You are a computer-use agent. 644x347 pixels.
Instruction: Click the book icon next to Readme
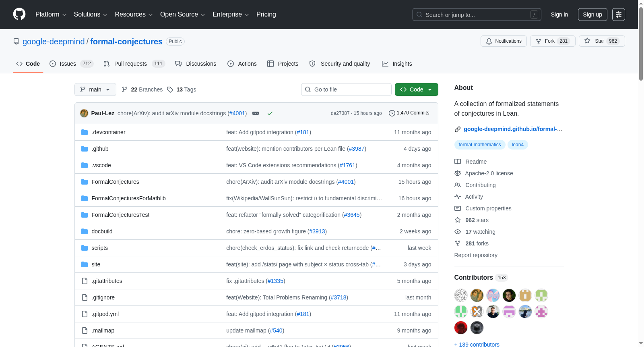coord(458,162)
